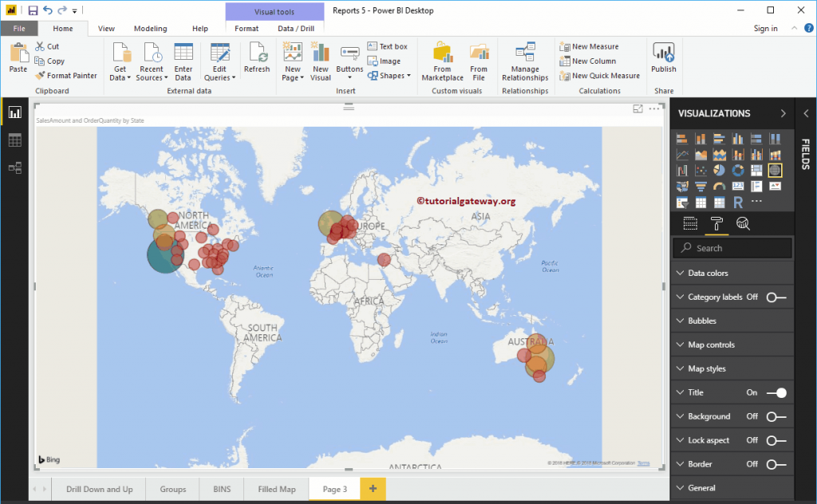Switch to the Modeling ribbon tab
This screenshot has width=817, height=504.
pos(150,27)
